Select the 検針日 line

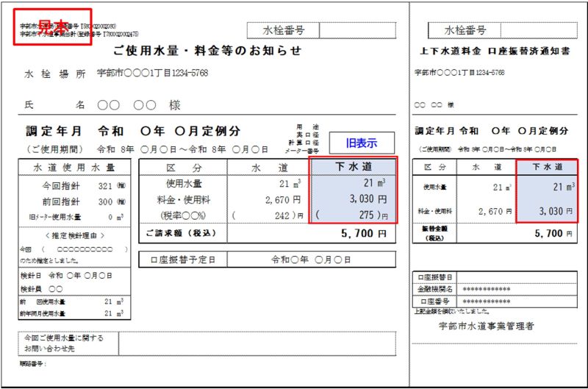pyautogui.click(x=66, y=276)
